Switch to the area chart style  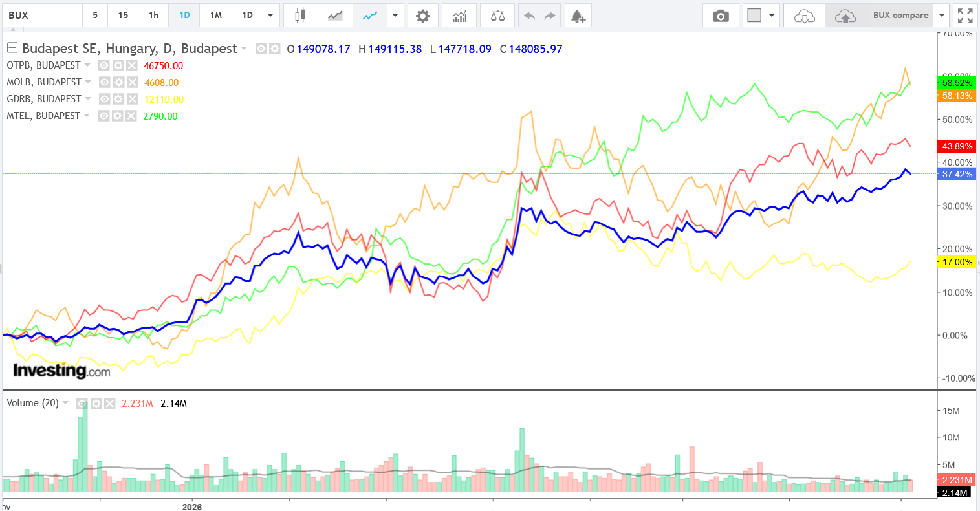335,16
